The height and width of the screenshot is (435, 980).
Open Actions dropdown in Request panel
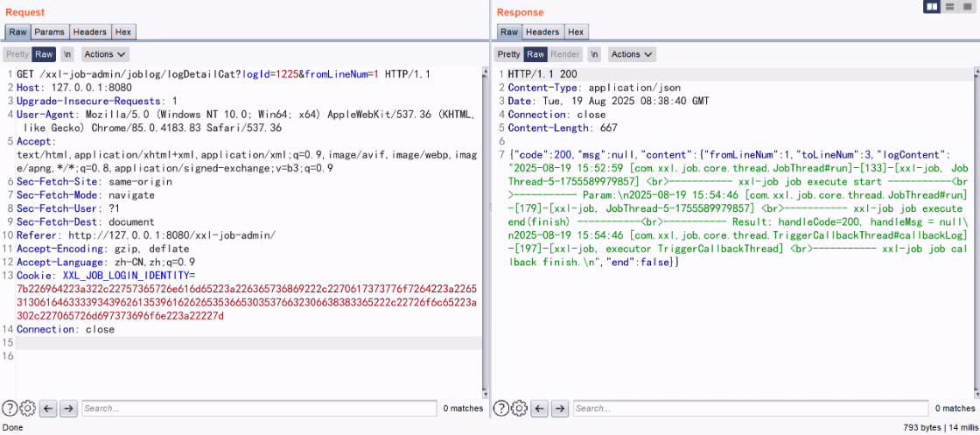click(x=99, y=54)
